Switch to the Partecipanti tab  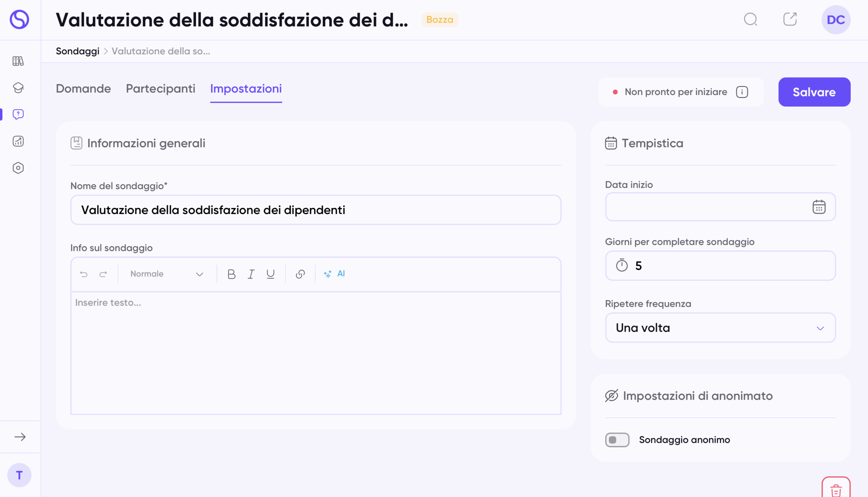click(161, 89)
